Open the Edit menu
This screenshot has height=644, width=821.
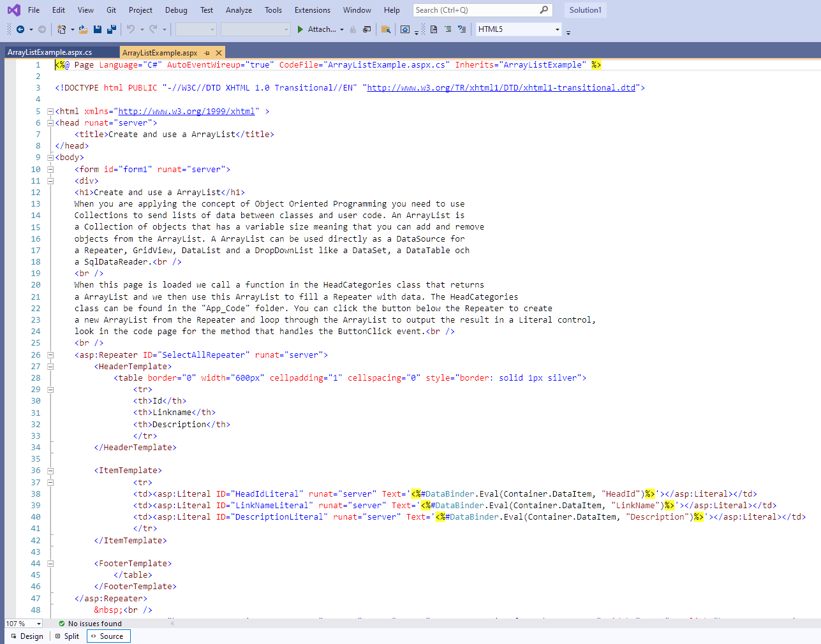[x=59, y=10]
